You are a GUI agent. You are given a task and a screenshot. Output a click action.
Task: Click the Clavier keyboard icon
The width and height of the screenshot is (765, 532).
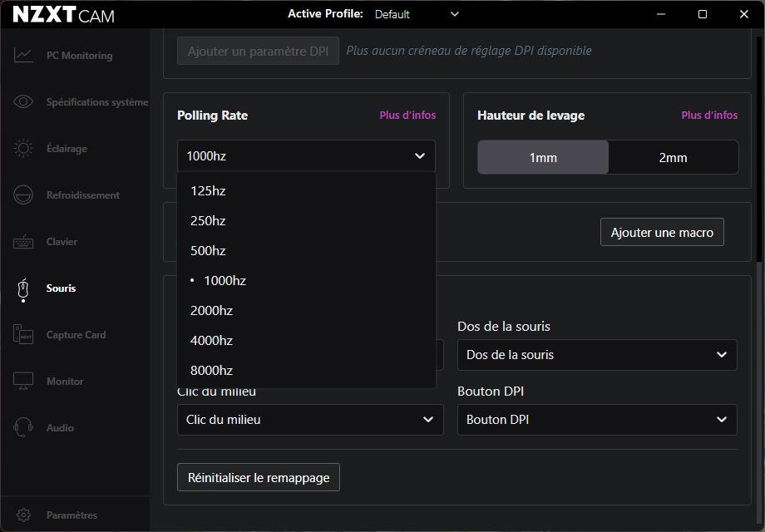click(x=23, y=242)
